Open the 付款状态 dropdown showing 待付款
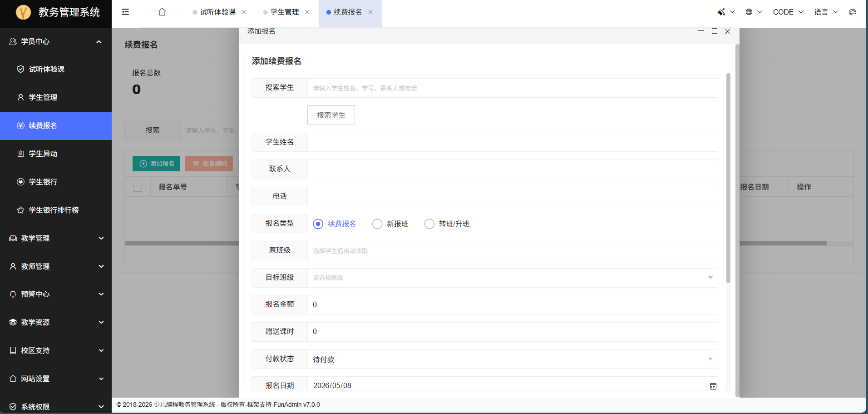868x414 pixels. 513,359
